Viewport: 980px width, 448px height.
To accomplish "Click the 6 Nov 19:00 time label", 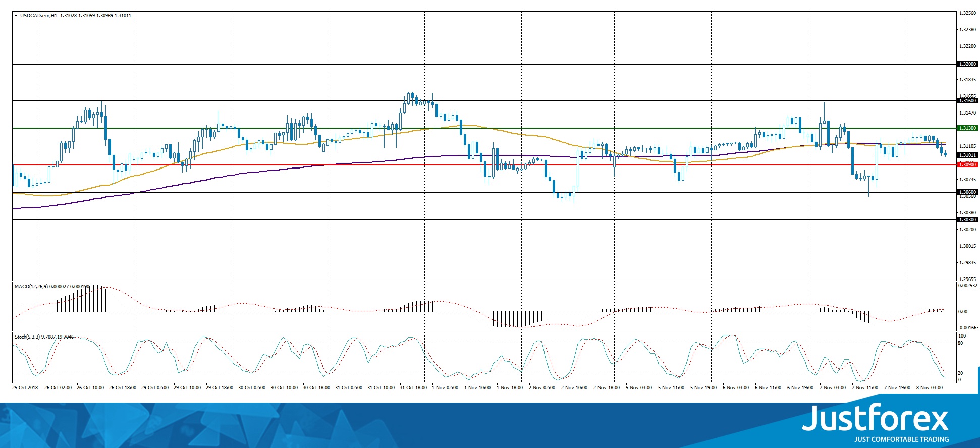I will pos(800,388).
